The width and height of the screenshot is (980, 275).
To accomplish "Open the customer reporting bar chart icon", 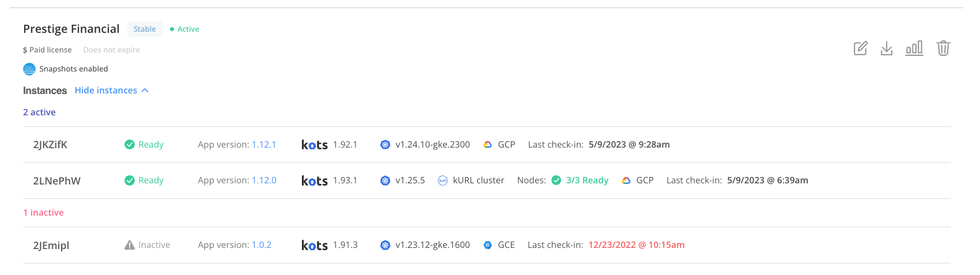I will pyautogui.click(x=914, y=48).
